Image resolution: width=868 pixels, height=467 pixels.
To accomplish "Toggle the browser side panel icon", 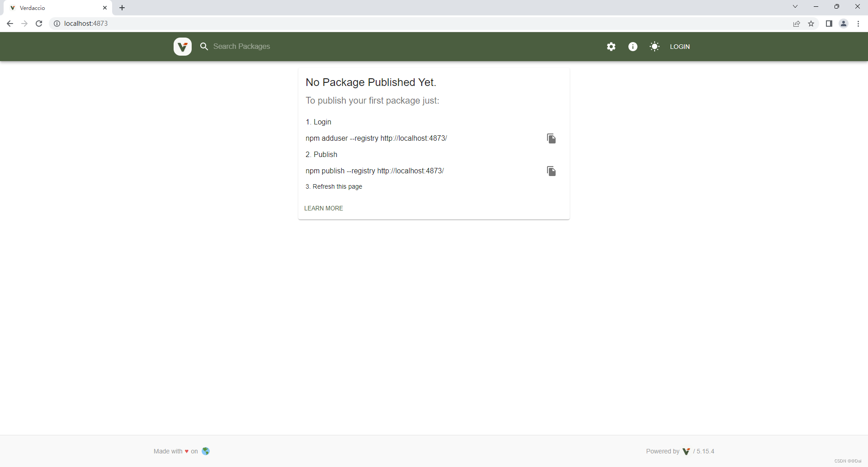I will pos(829,24).
